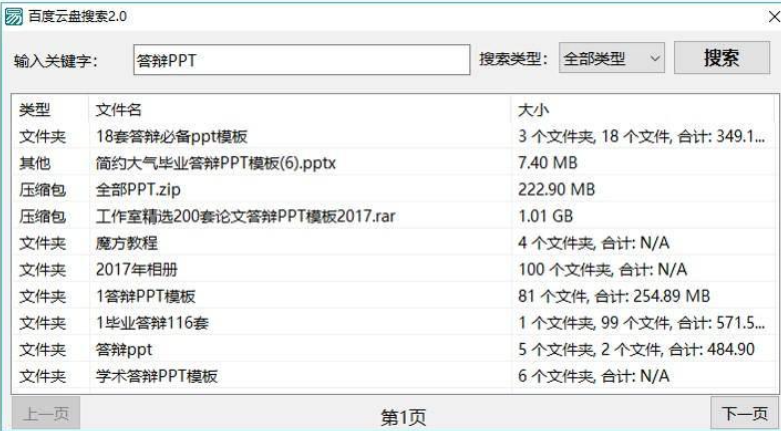Click size cell 4 个文件夹, 合计: N/A
781x431 pixels.
[593, 243]
